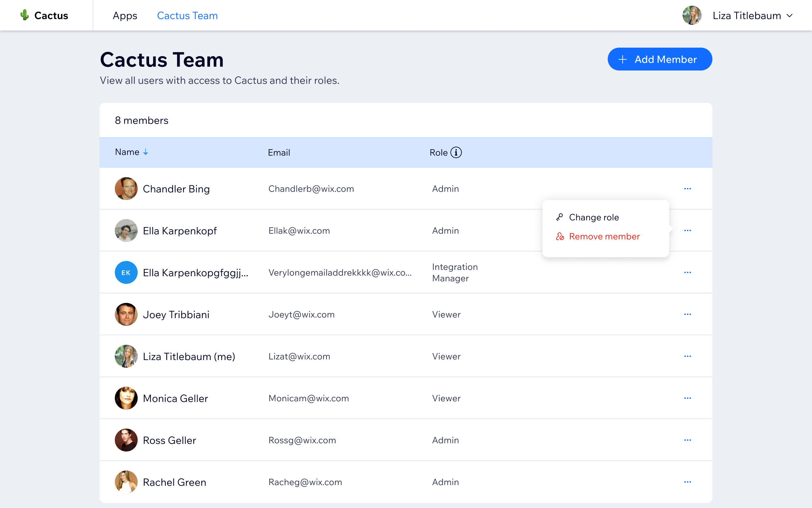Click the name Joey Tribbiani
This screenshot has width=812, height=508.
click(176, 314)
